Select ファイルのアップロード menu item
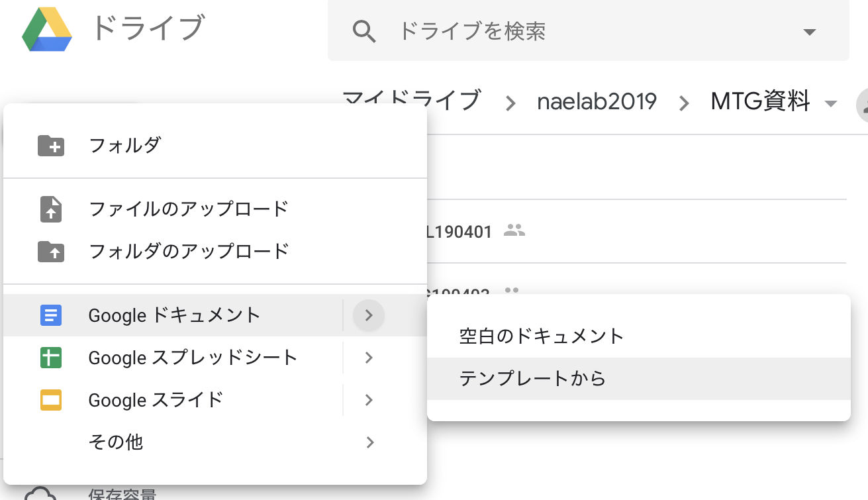The image size is (868, 500). pyautogui.click(x=189, y=209)
